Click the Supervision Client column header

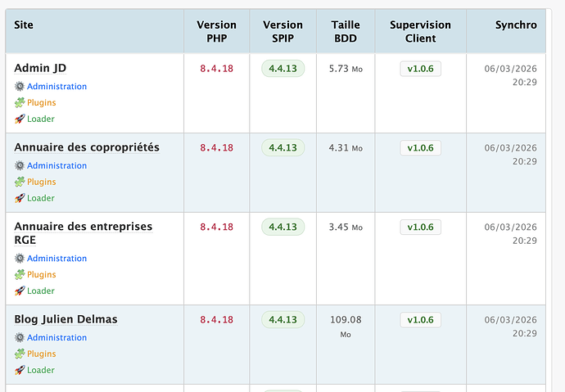point(420,31)
